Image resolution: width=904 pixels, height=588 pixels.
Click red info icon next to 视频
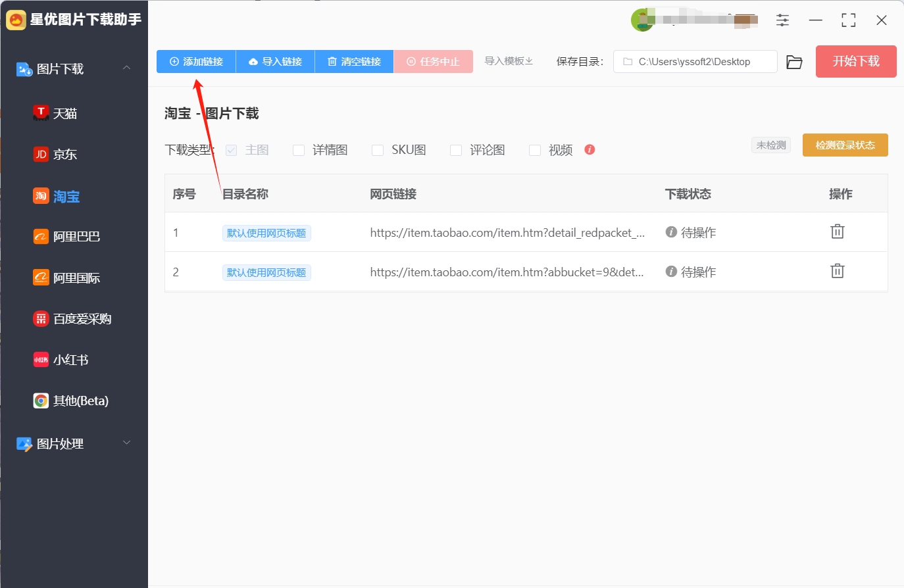click(x=590, y=149)
